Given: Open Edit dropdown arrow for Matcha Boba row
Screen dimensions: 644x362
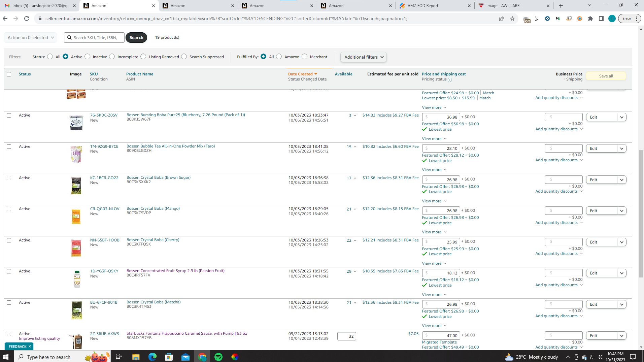Looking at the screenshot, I should click(x=622, y=304).
